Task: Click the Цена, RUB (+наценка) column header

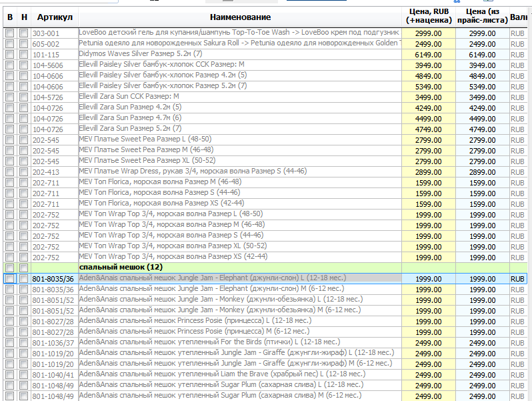Action: [429, 16]
